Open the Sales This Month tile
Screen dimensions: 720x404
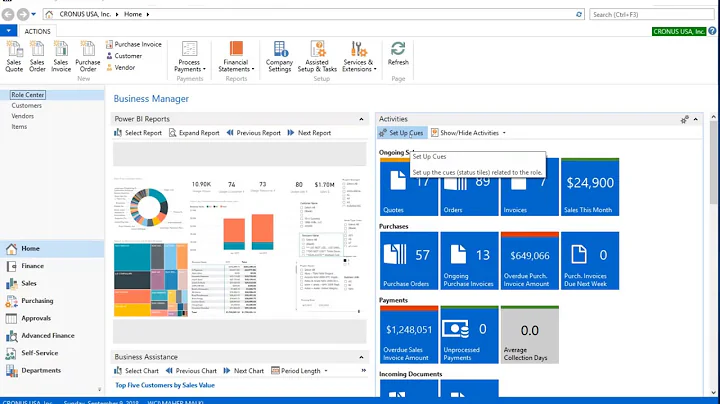(x=590, y=187)
